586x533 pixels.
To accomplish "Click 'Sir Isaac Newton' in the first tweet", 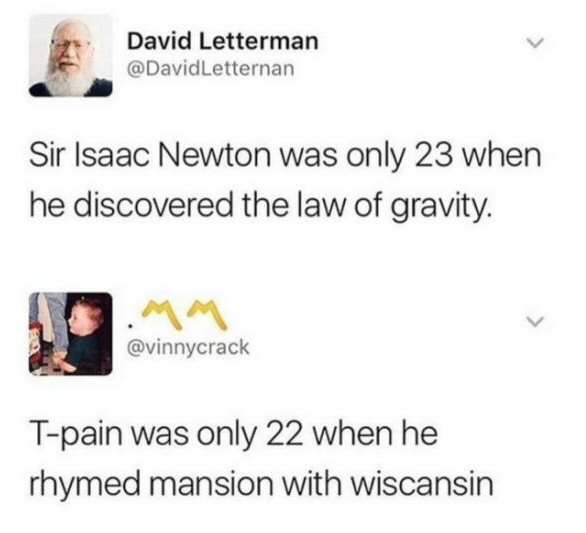I will pos(150,156).
